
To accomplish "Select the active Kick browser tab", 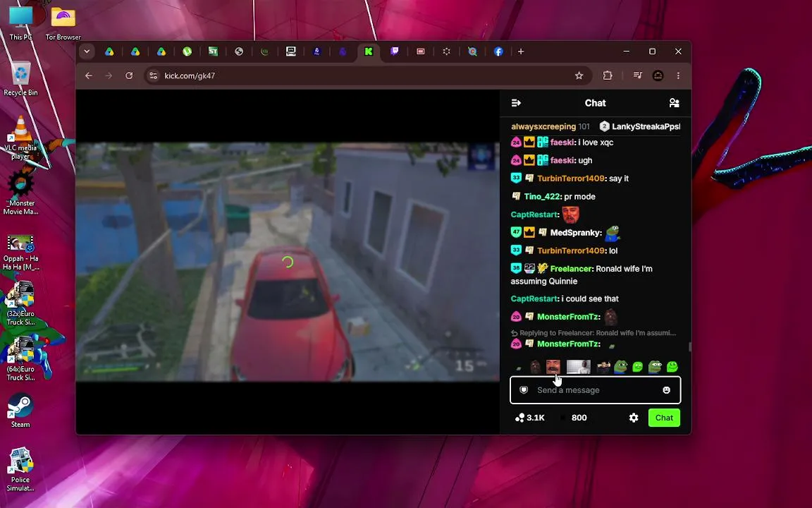I will coord(368,52).
